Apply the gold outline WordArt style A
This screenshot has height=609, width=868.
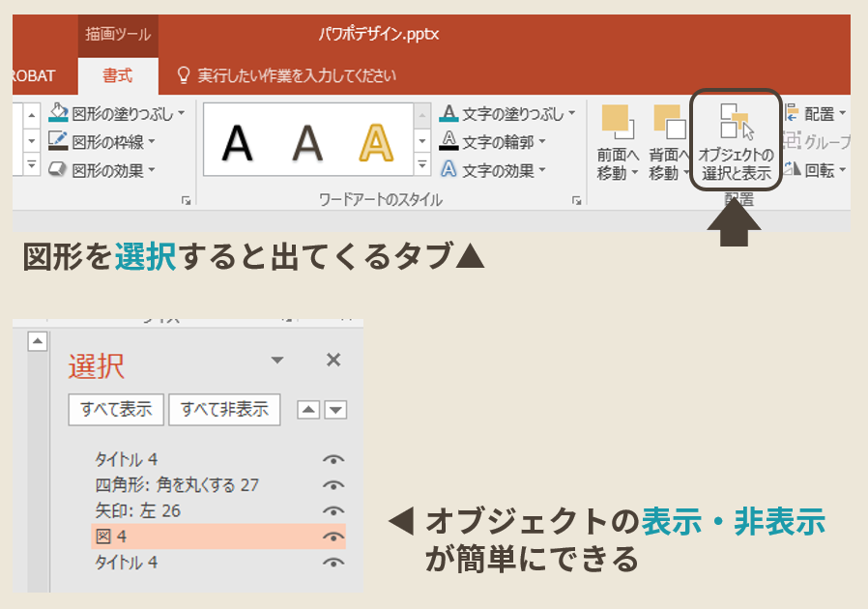point(376,143)
